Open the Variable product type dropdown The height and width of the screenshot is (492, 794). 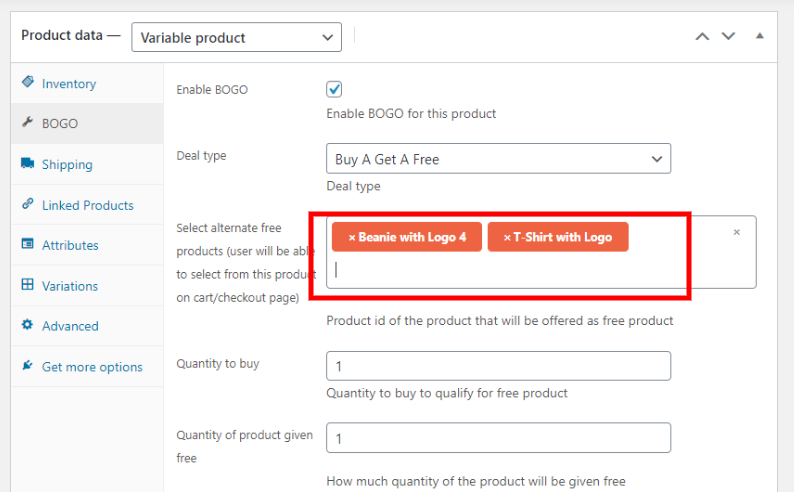(x=236, y=38)
